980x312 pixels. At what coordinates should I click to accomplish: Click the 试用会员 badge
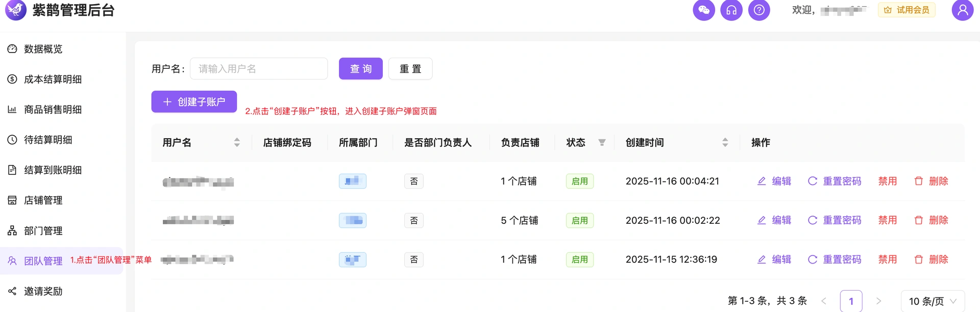(x=906, y=10)
